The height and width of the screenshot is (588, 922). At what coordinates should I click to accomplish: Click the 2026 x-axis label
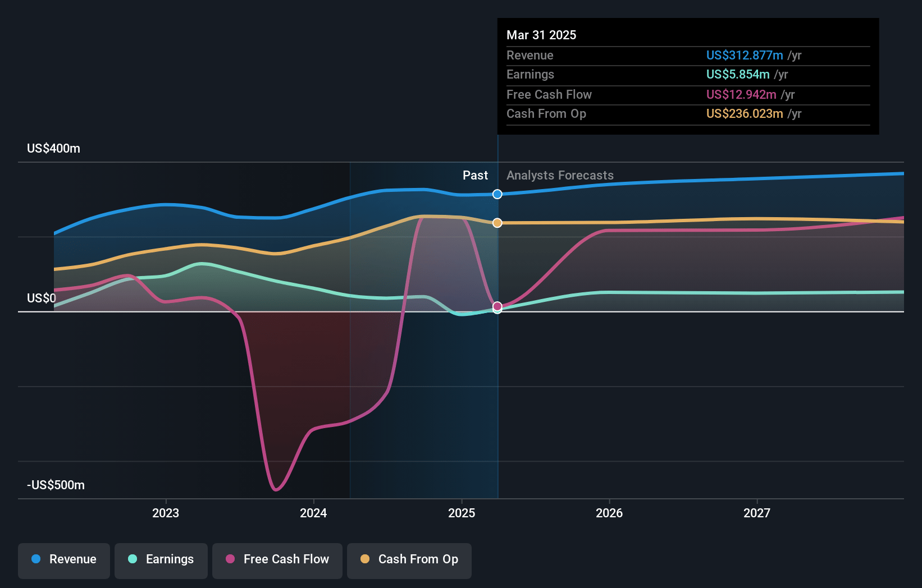pos(609,513)
